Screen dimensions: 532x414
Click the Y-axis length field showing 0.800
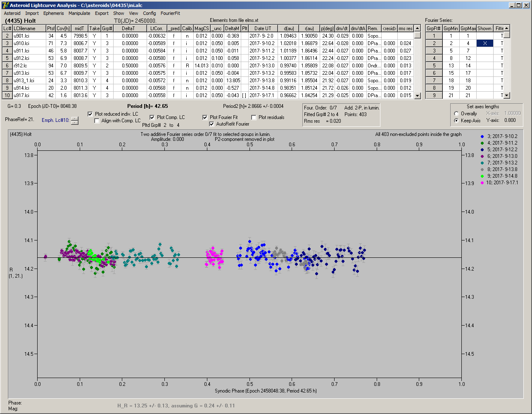point(510,121)
